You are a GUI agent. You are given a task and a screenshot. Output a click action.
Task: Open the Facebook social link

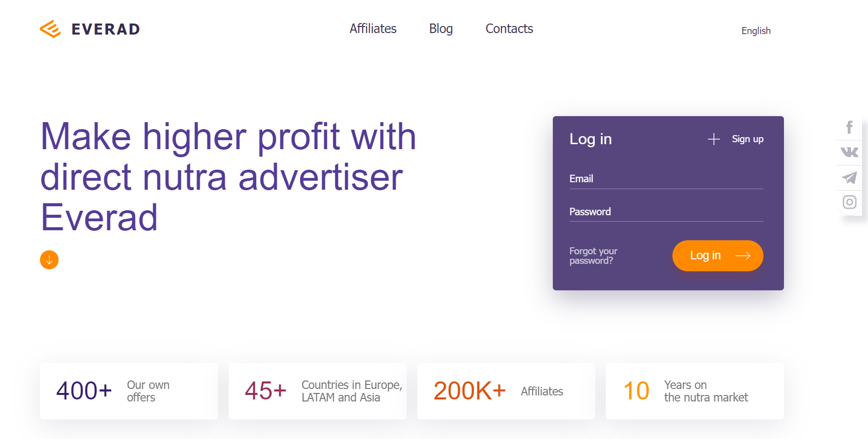(849, 127)
